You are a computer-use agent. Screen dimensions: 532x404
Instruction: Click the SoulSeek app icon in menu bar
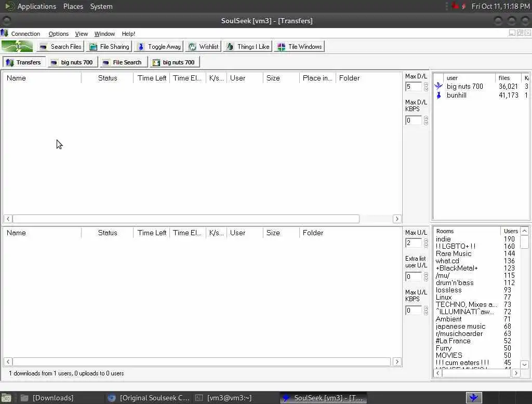point(4,33)
